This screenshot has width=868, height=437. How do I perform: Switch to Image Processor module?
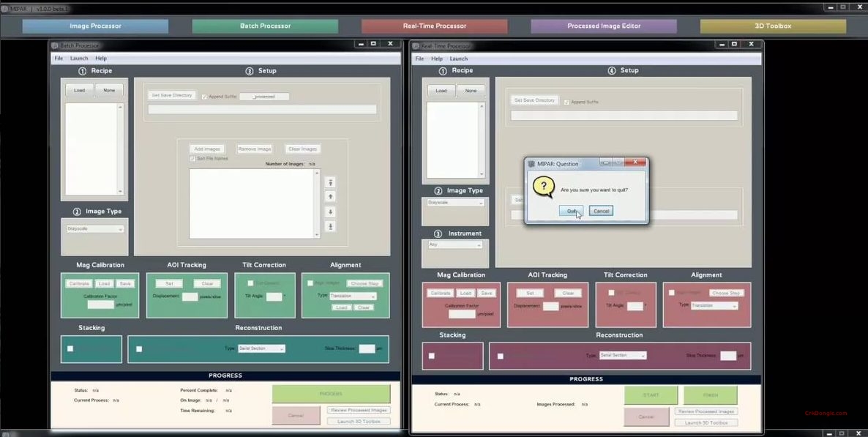click(95, 26)
